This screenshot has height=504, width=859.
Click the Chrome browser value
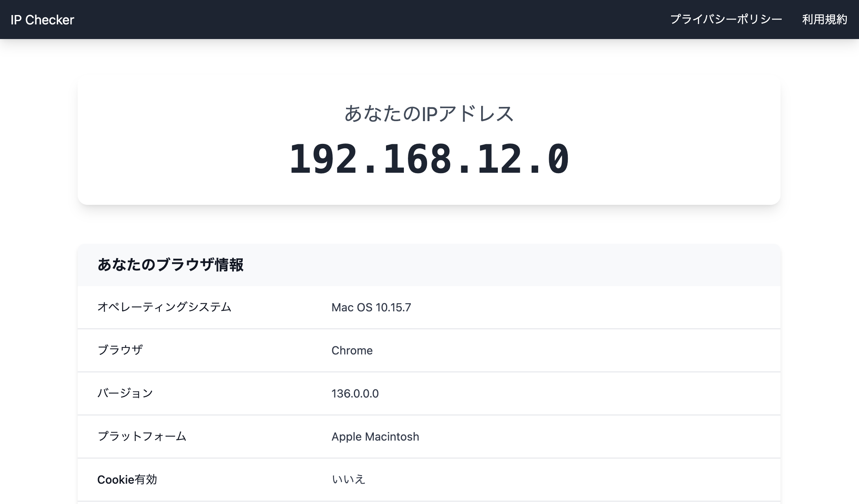pyautogui.click(x=352, y=350)
